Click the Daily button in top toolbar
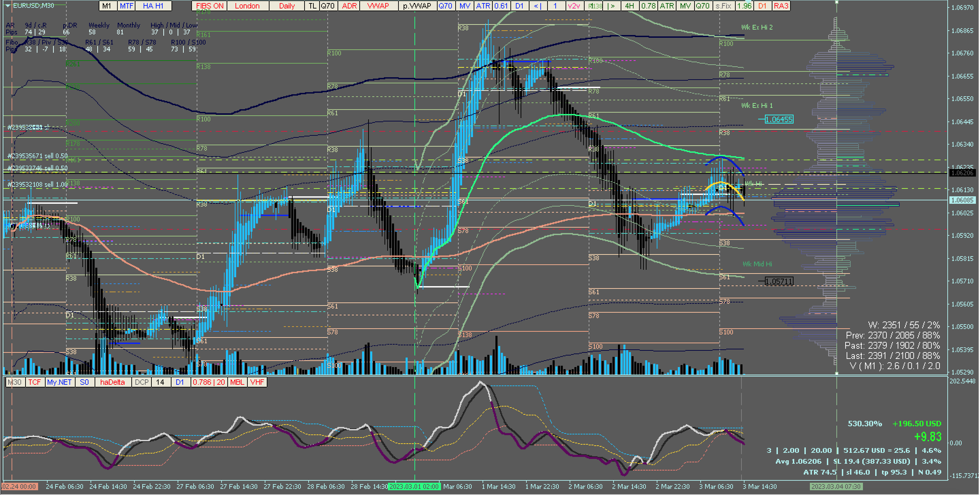The width and height of the screenshot is (980, 495). (x=287, y=6)
